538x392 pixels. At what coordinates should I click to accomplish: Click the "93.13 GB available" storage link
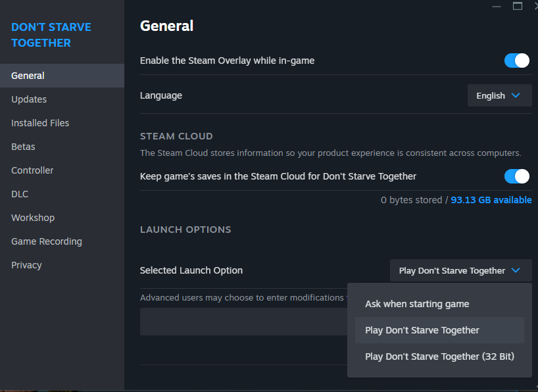click(x=491, y=200)
